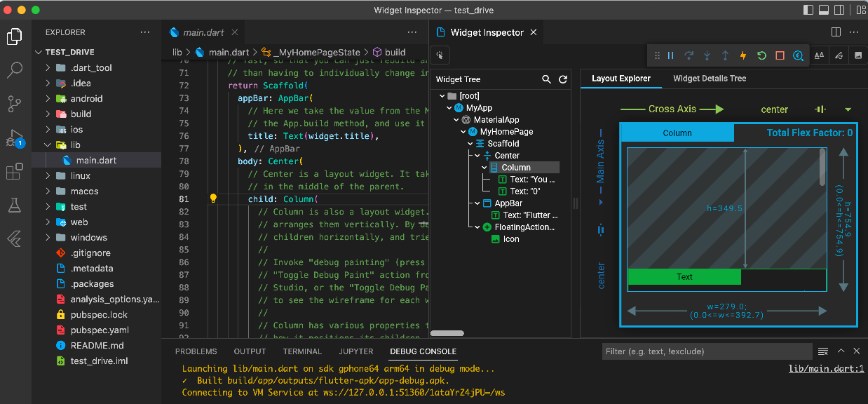Screen dimensions: 868x404
Task: Open the DevTools widget inspector icon
Action: (798, 55)
